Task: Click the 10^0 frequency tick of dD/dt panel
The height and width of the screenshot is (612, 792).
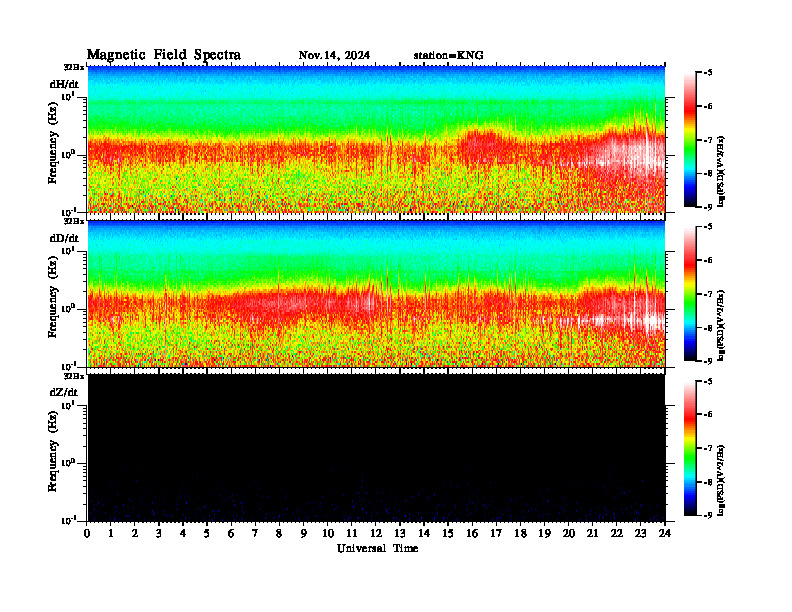Action: pyautogui.click(x=68, y=308)
